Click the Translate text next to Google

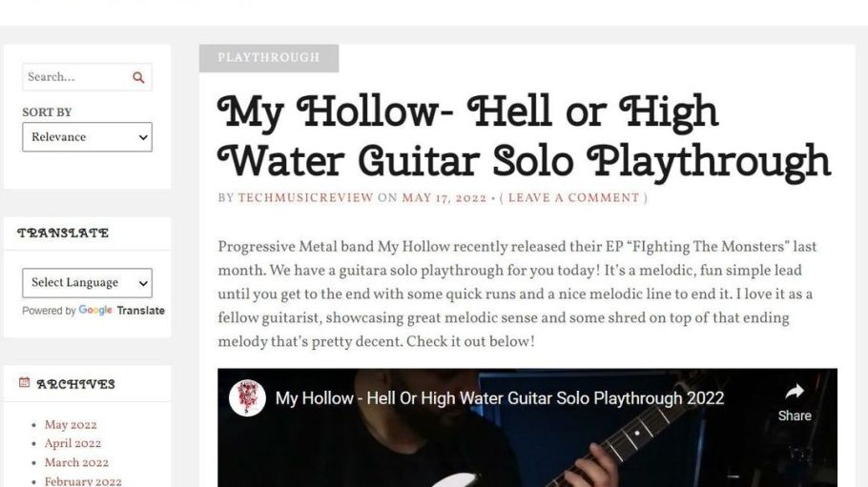(x=140, y=311)
